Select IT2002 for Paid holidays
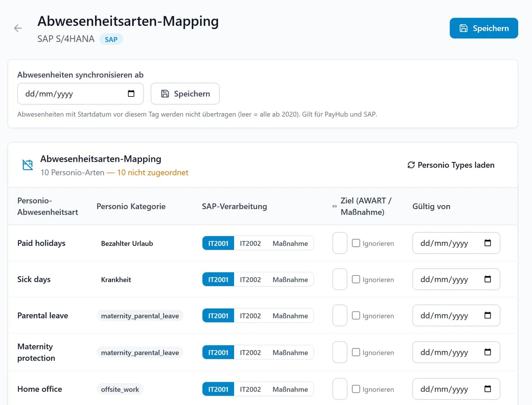Viewport: 532px width, 405px height. coord(250,243)
